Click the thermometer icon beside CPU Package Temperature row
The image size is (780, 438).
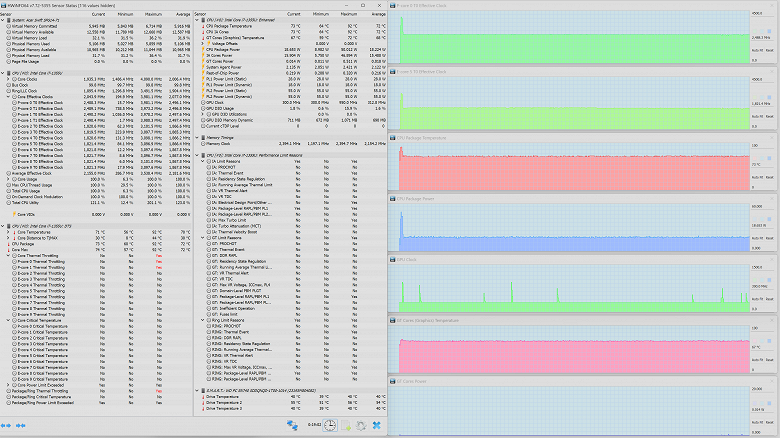(x=203, y=26)
